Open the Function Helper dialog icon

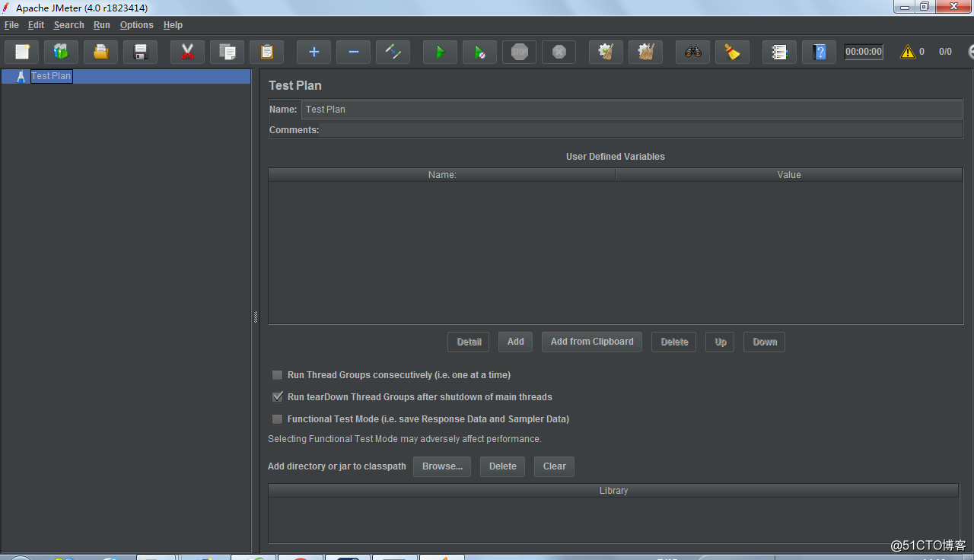pos(779,52)
